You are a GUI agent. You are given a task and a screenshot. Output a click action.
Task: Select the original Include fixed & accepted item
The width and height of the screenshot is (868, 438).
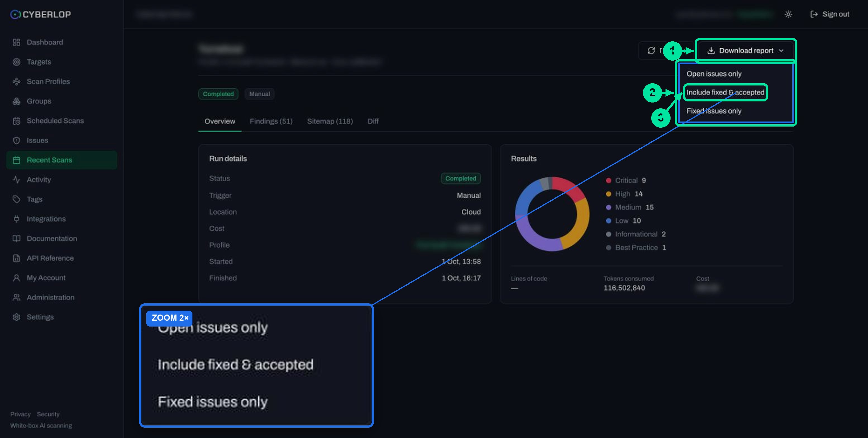[725, 92]
